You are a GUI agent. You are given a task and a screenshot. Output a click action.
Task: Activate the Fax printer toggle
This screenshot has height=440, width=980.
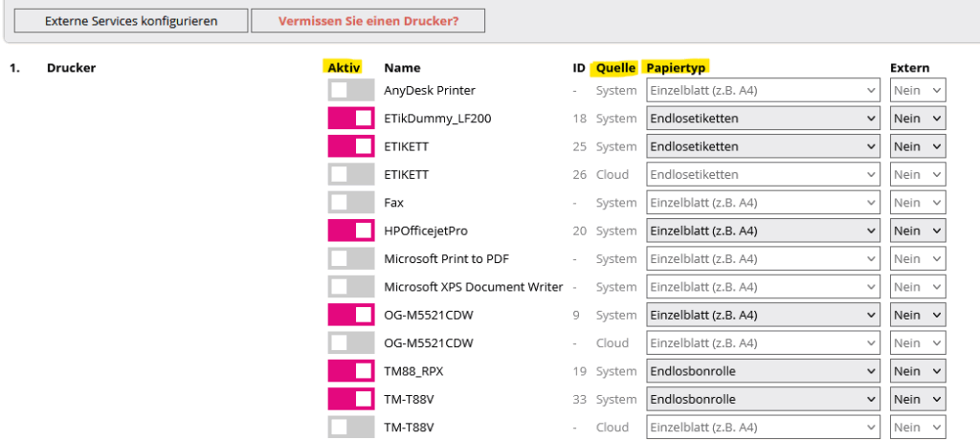[x=350, y=203]
